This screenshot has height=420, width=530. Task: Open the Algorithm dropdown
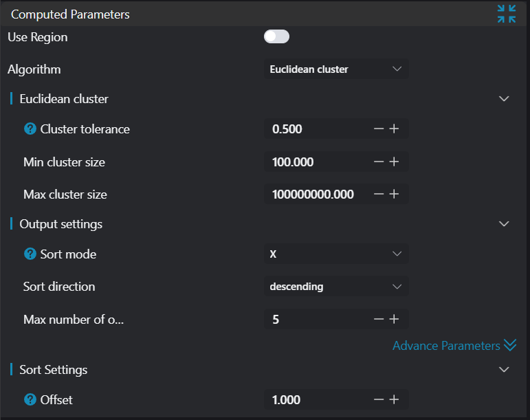(335, 69)
